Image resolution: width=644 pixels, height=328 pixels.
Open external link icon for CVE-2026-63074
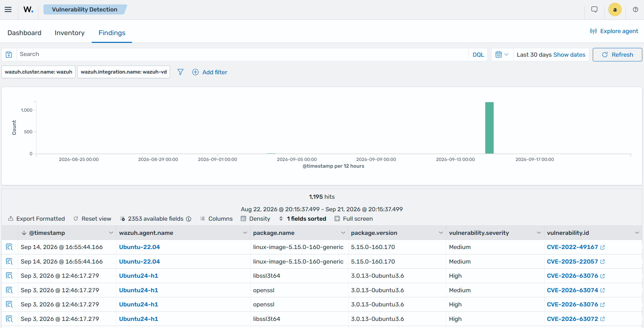pos(603,291)
